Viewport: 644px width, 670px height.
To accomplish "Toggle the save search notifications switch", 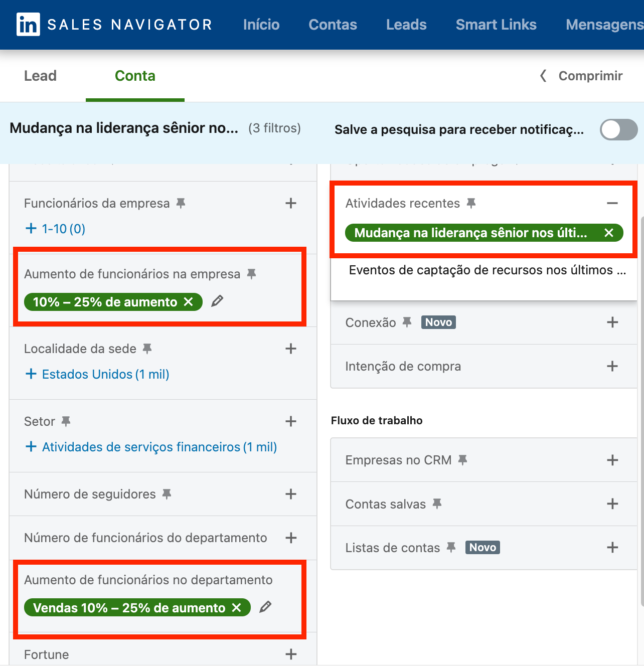I will tap(619, 130).
